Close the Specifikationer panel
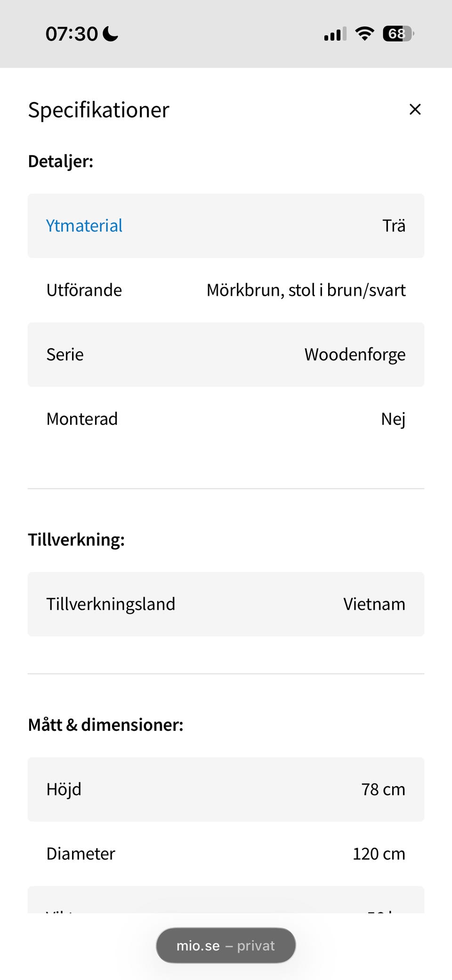Screen dimensions: 452x980 415,109
